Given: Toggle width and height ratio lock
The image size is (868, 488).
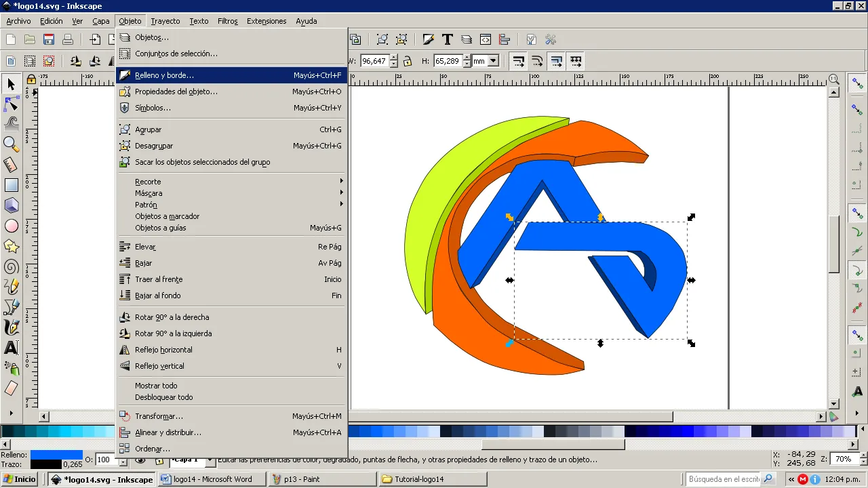Looking at the screenshot, I should click(407, 61).
